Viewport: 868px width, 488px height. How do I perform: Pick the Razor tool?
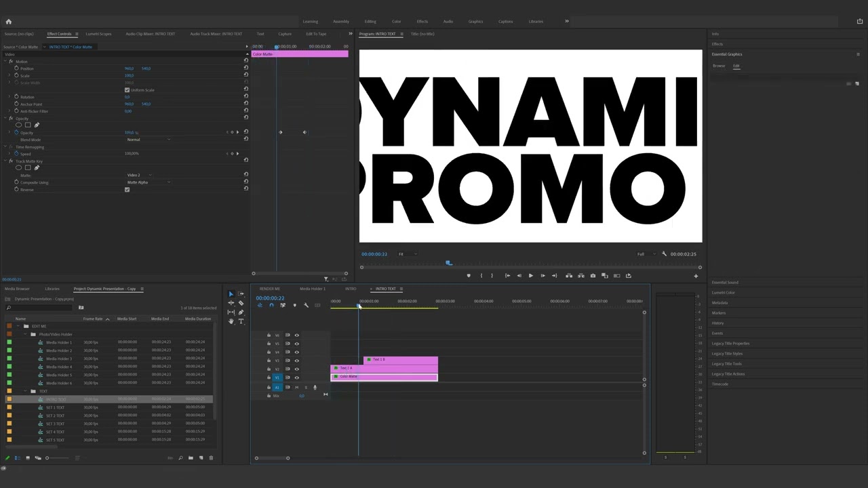pyautogui.click(x=241, y=303)
